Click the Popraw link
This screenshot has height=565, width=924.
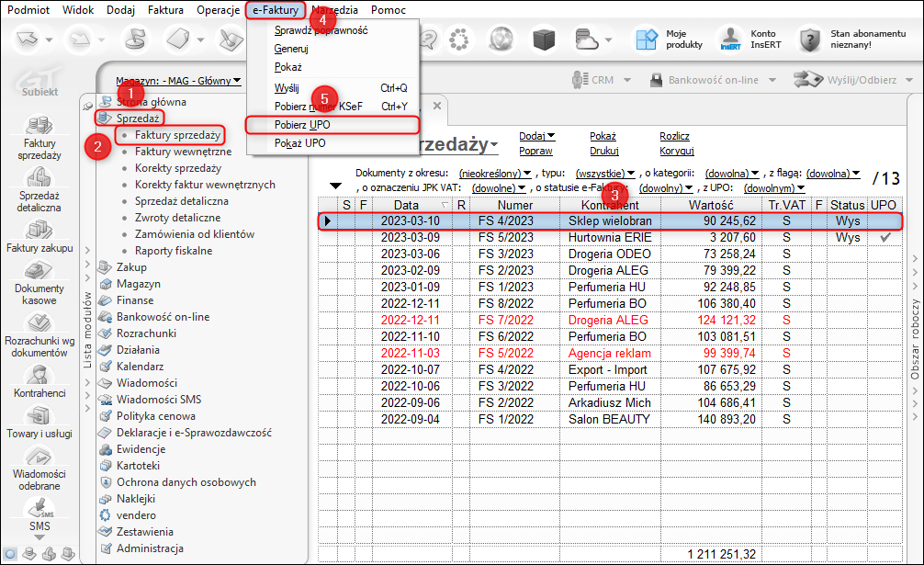click(535, 151)
